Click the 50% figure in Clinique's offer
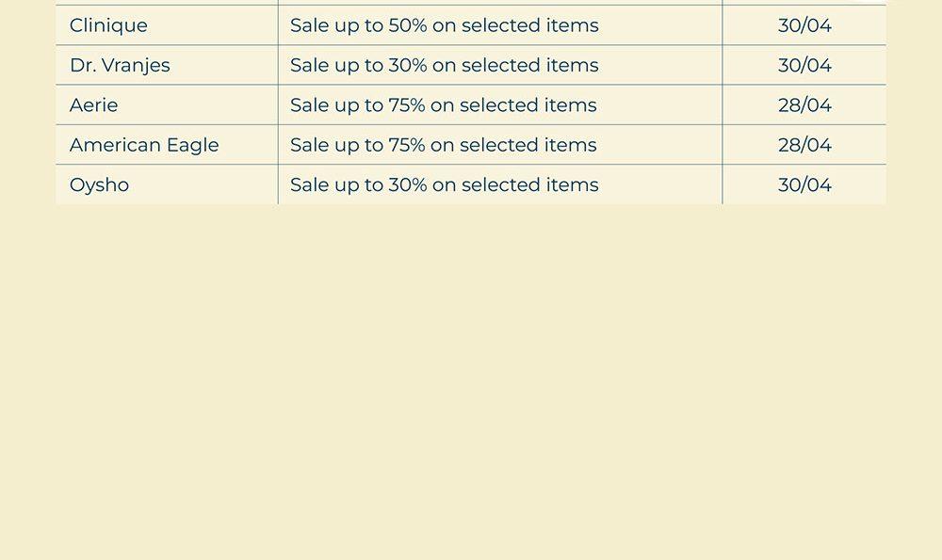This screenshot has width=942, height=560. (408, 25)
